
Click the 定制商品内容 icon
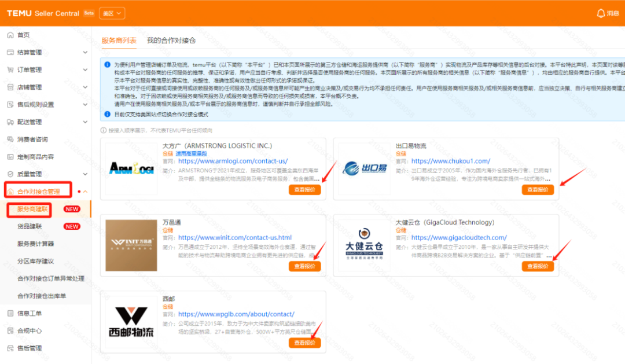point(10,157)
